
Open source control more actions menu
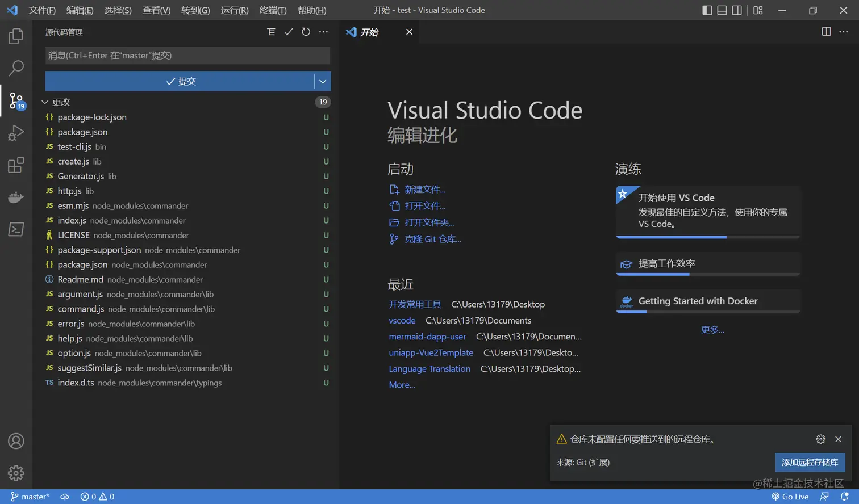[x=323, y=32]
